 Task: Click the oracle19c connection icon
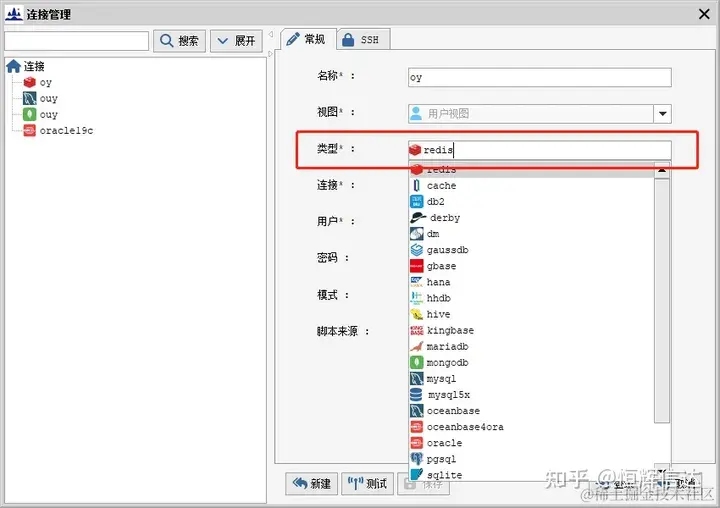click(29, 130)
